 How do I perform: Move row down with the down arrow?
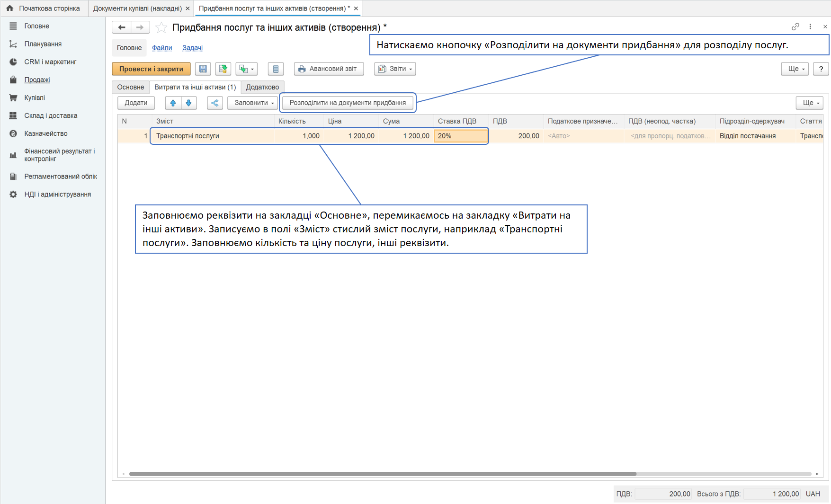188,103
